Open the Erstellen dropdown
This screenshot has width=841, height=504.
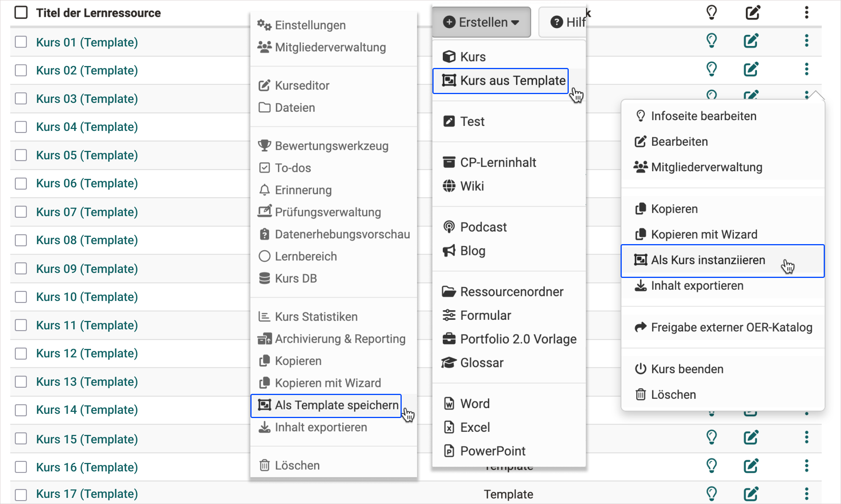coord(482,22)
